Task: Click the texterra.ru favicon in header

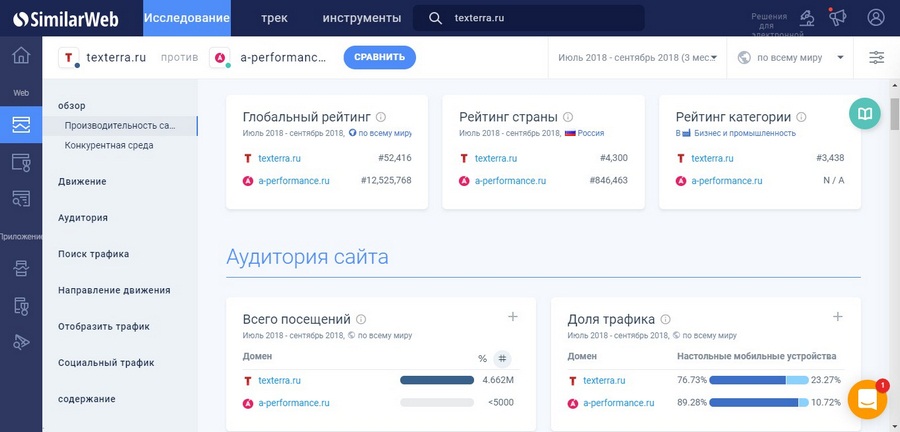Action: coord(69,57)
